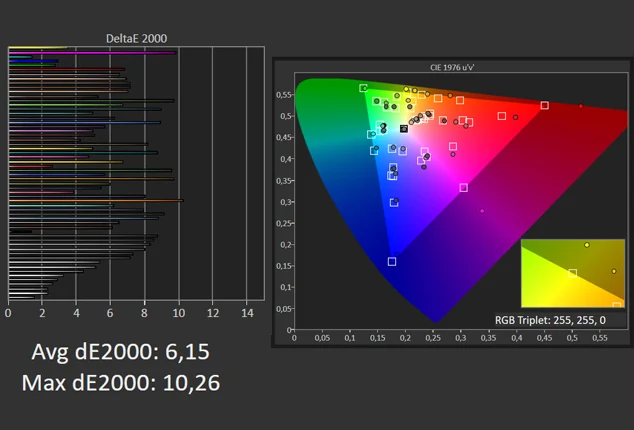The image size is (634, 430).
Task: Click the "CIE 1976 u'v'" chart title
Action: click(x=452, y=67)
